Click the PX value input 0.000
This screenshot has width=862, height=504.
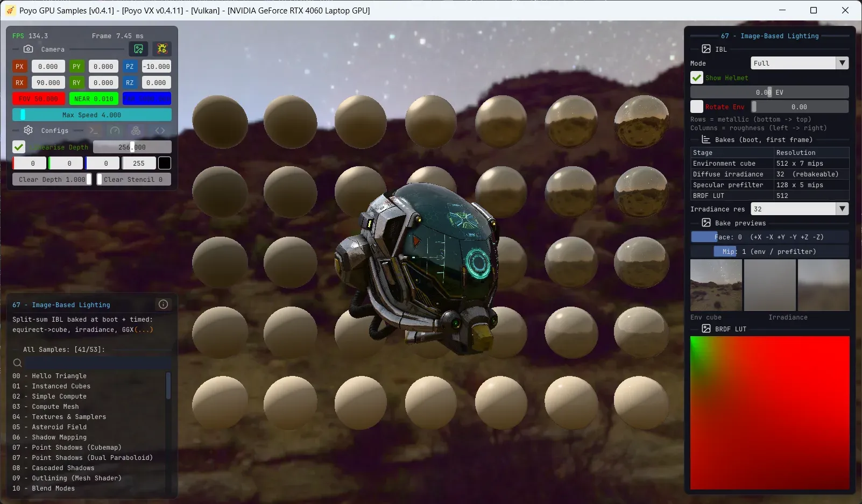(x=48, y=66)
